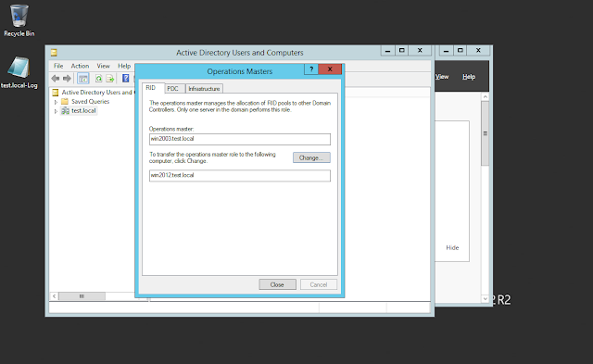Click the left arrow of the tree horizontal scrollbar
The width and height of the screenshot is (593, 364).
pyautogui.click(x=54, y=296)
